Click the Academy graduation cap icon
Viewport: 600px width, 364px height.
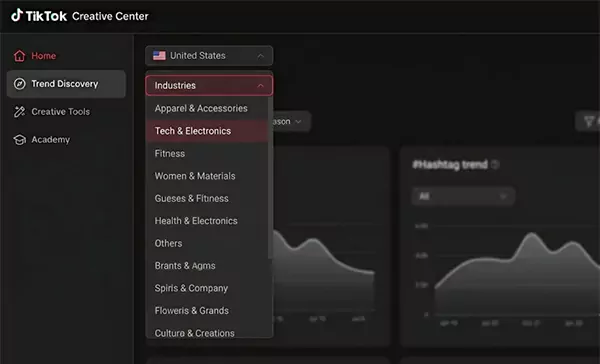20,140
